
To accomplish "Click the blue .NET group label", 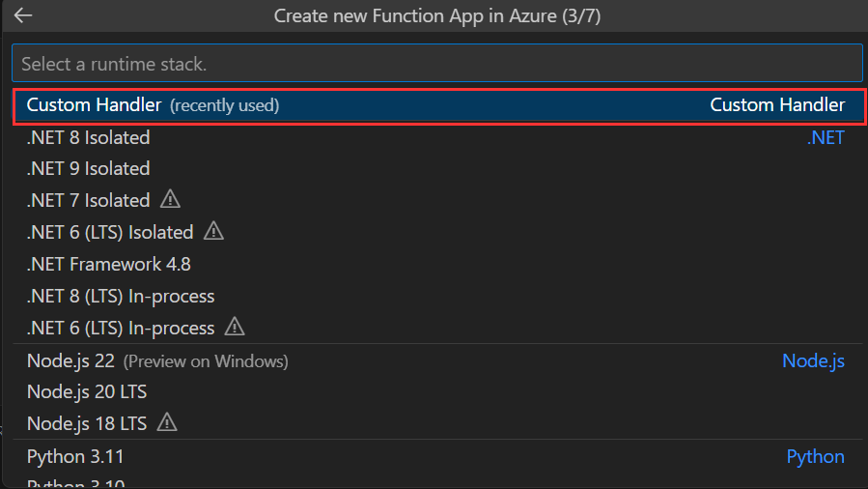I will pos(826,137).
